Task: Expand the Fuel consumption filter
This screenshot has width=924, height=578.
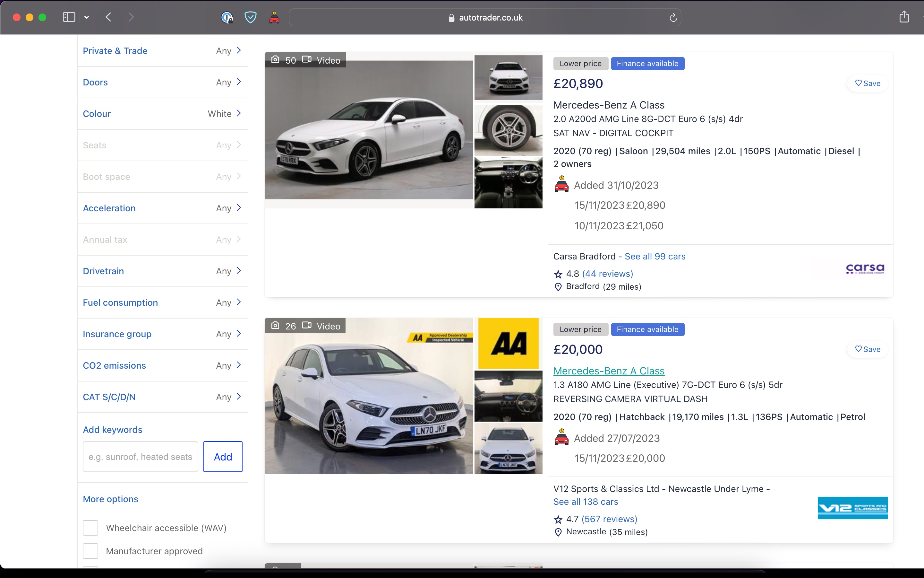Action: click(162, 302)
